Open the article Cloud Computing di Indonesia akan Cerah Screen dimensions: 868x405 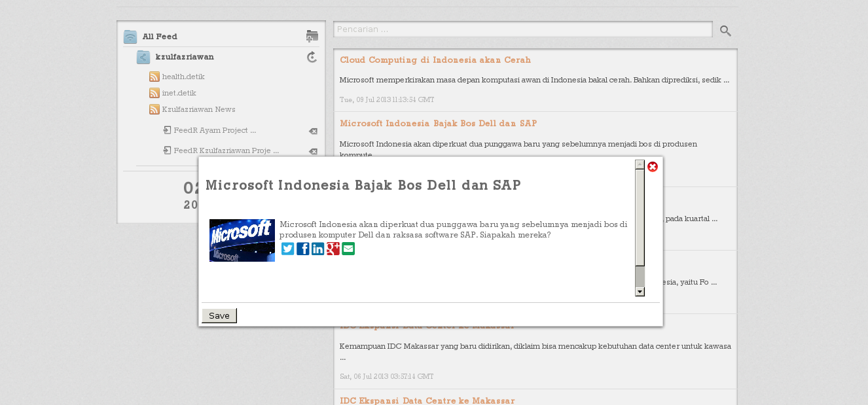point(435,60)
